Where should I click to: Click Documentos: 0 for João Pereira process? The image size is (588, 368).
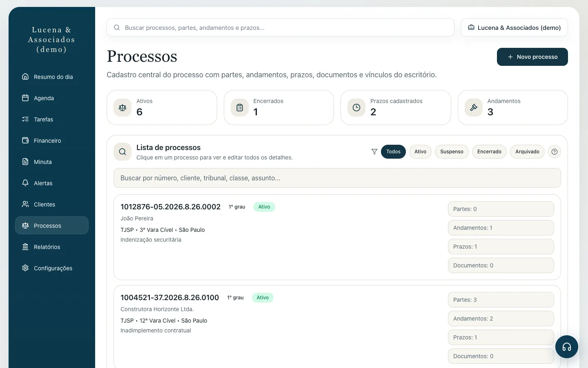[501, 265]
